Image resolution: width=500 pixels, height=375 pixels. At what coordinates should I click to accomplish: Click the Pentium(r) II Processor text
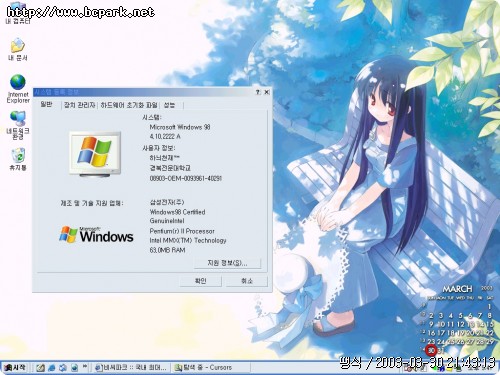[182, 231]
